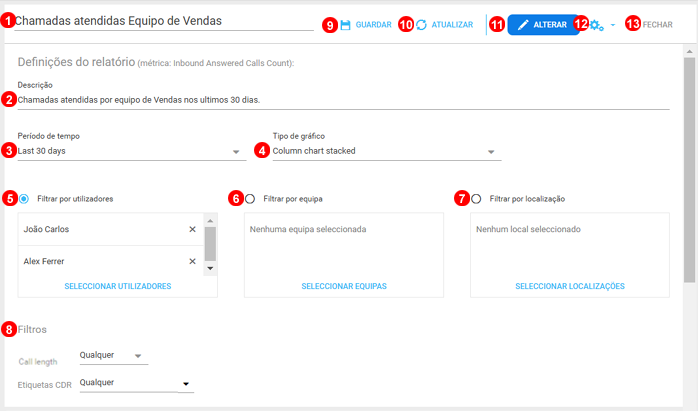Image resolution: width=698 pixels, height=411 pixels.
Task: Click the Descrição text field
Action: [340, 99]
